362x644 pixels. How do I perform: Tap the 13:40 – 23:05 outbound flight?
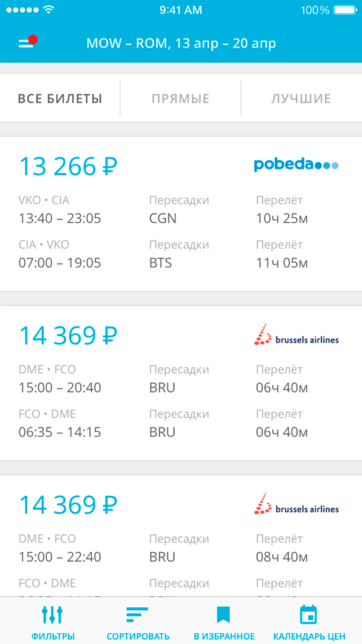[60, 218]
